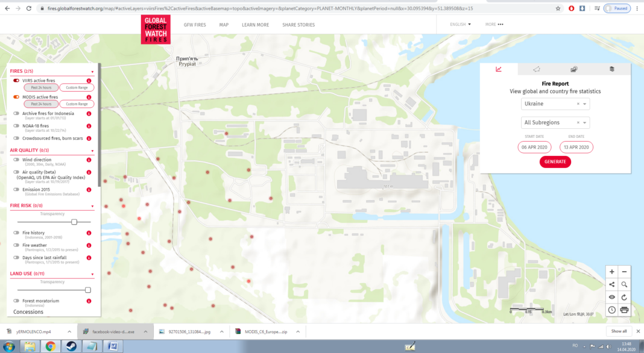Collapse the AIR QUALITY section
Image resolution: width=644 pixels, height=353 pixels.
[x=92, y=151]
